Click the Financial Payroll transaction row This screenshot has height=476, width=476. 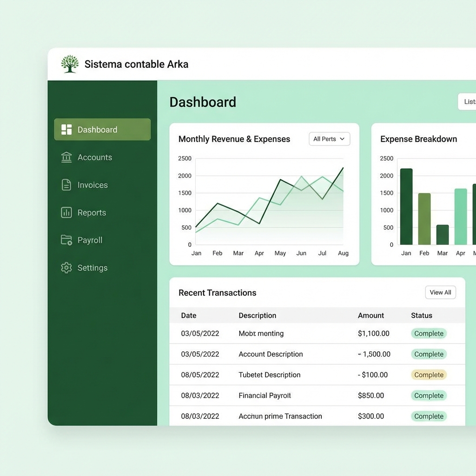(x=264, y=396)
